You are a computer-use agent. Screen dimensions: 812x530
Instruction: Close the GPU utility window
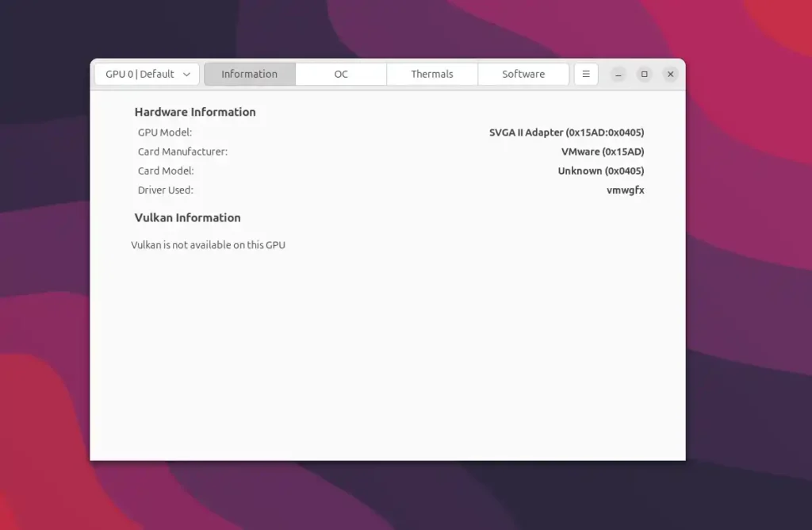click(x=671, y=74)
